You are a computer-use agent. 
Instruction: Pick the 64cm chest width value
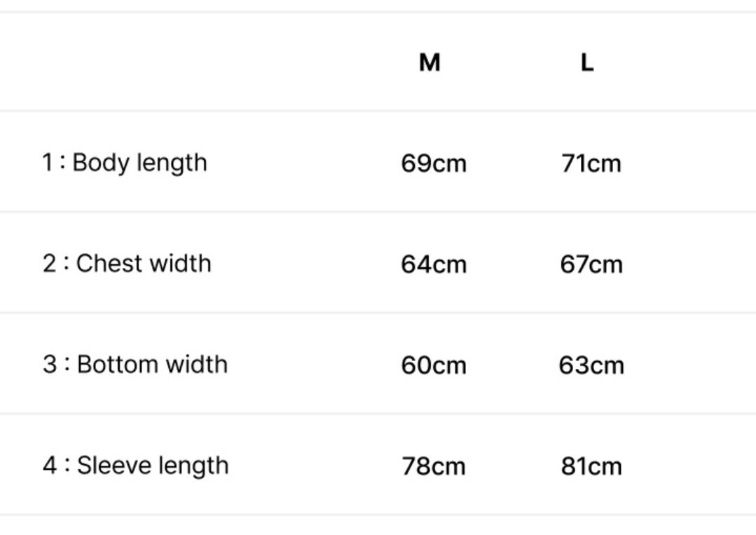[x=434, y=264]
